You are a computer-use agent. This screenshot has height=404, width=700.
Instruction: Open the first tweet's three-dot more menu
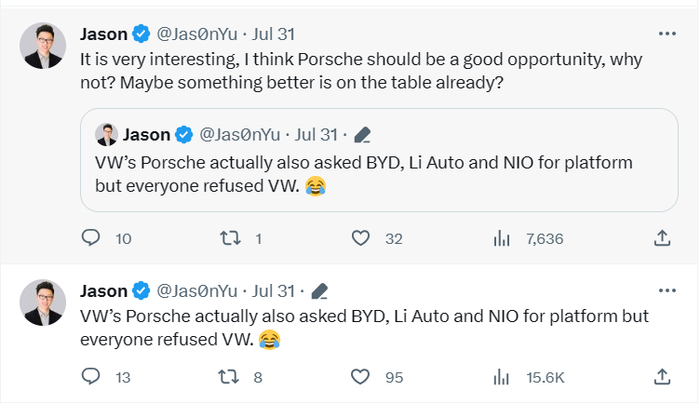667,34
